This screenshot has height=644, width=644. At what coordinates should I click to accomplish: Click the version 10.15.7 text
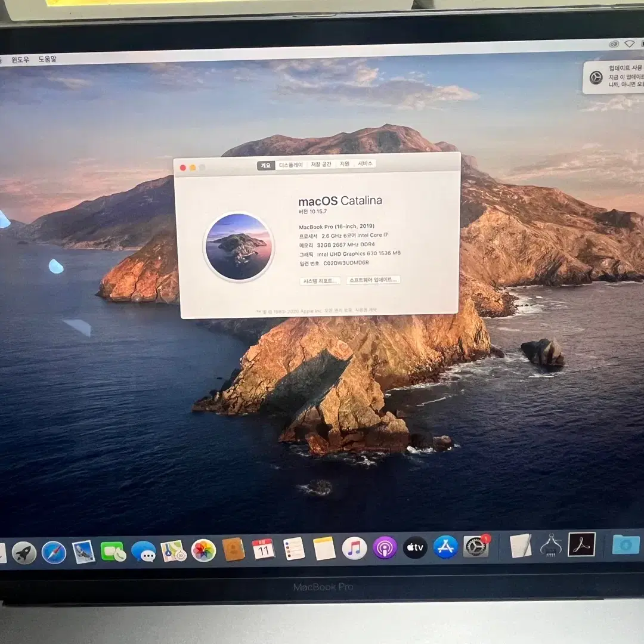[x=312, y=212]
